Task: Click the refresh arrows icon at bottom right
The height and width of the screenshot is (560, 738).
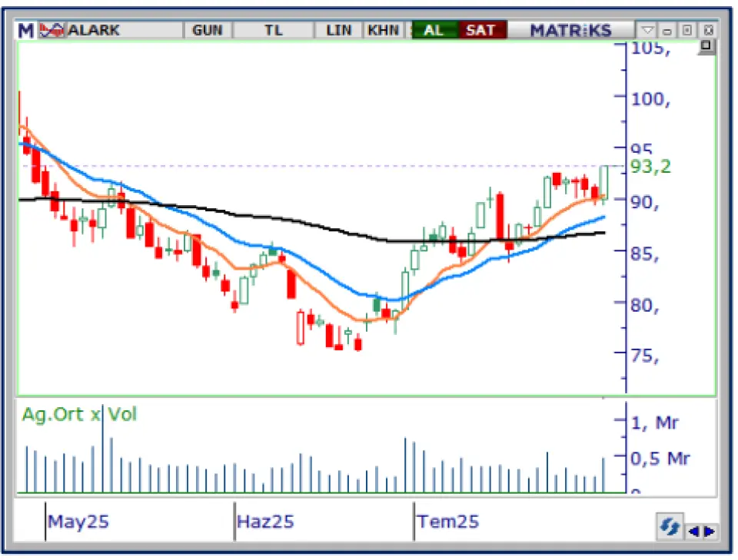Action: pos(670,527)
